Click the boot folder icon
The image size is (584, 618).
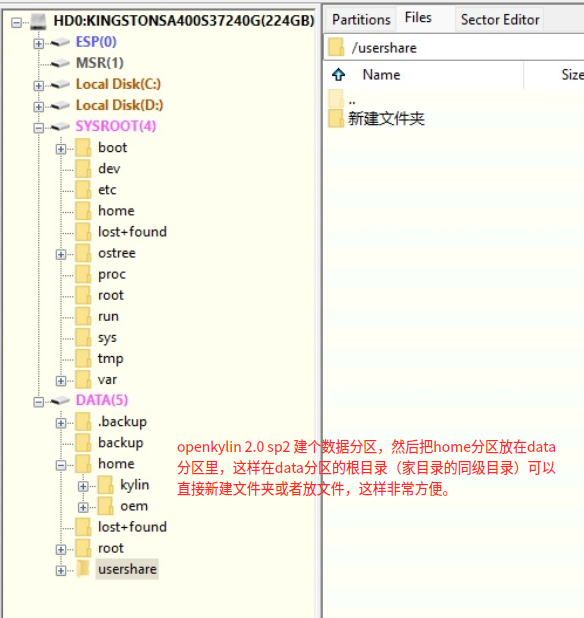click(83, 148)
